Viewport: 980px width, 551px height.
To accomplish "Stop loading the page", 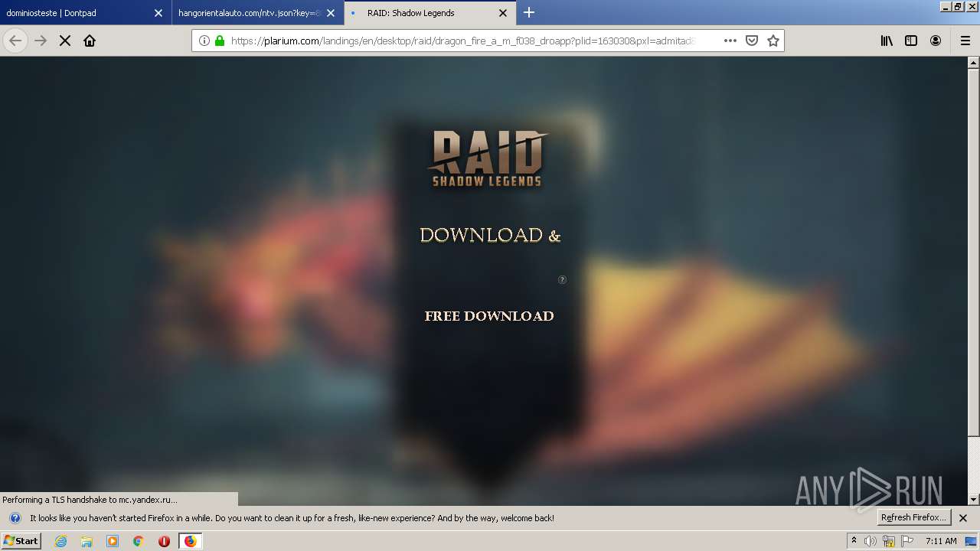I will tap(65, 41).
